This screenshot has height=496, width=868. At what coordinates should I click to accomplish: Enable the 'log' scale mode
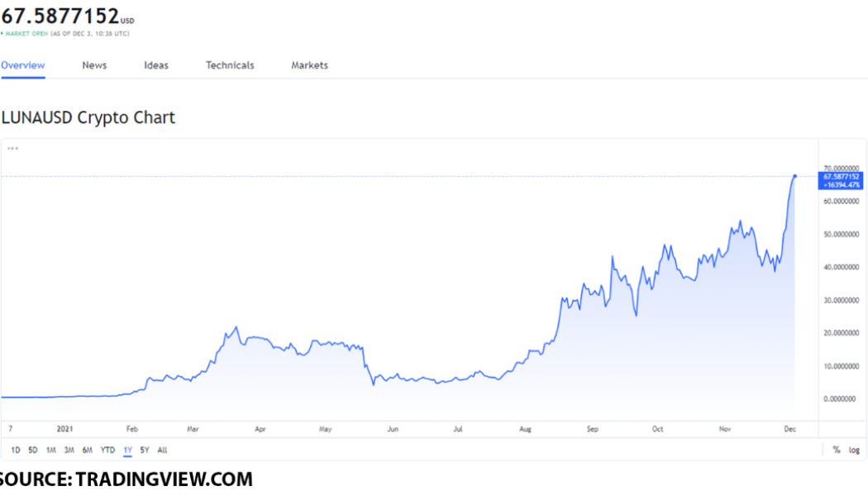click(853, 449)
